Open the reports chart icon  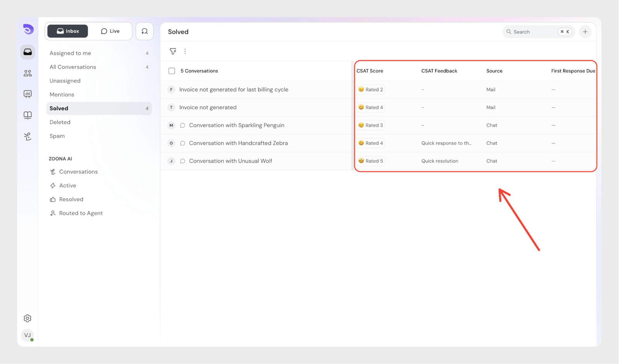coord(27,94)
